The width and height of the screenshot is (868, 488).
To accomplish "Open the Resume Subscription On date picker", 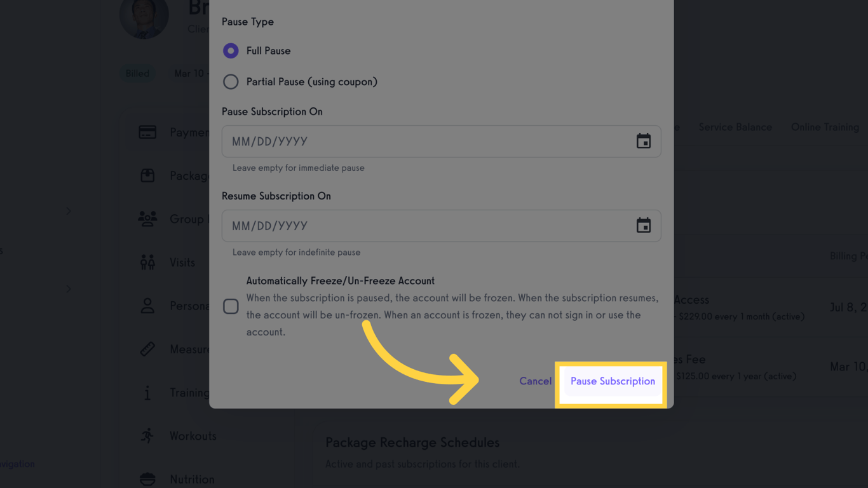I will [644, 226].
